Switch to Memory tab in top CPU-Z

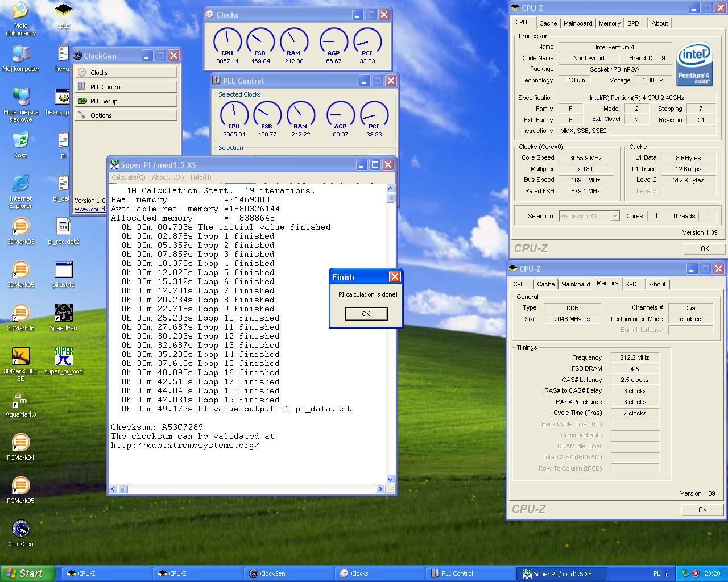[610, 23]
